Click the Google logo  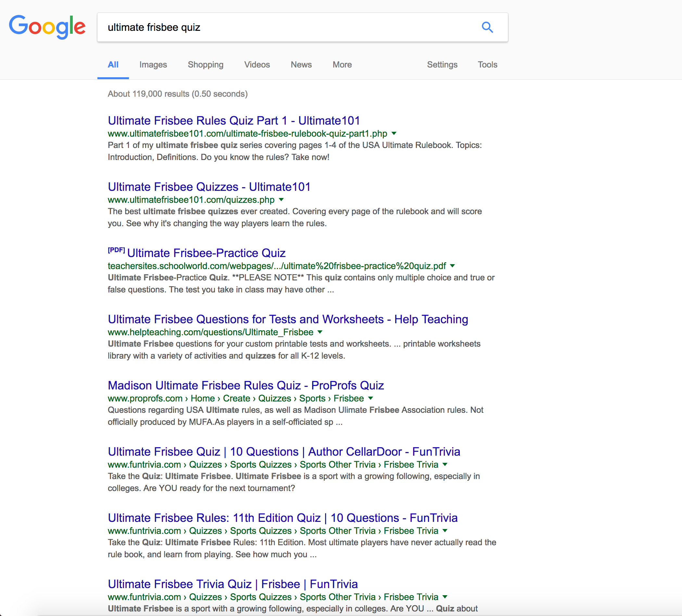[x=47, y=27]
